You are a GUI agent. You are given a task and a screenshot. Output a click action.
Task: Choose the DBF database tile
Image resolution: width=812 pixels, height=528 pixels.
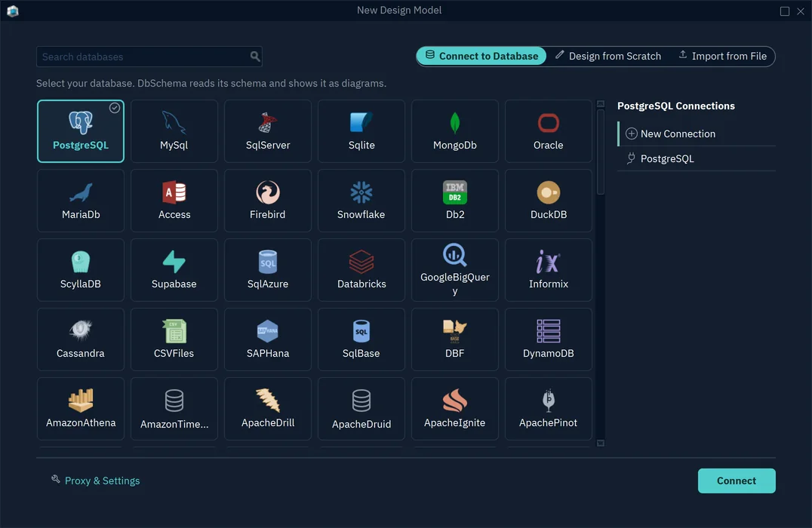pyautogui.click(x=455, y=339)
